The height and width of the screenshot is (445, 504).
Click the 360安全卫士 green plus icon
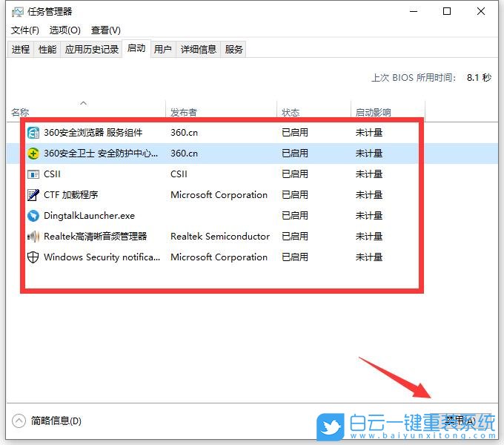click(x=33, y=154)
